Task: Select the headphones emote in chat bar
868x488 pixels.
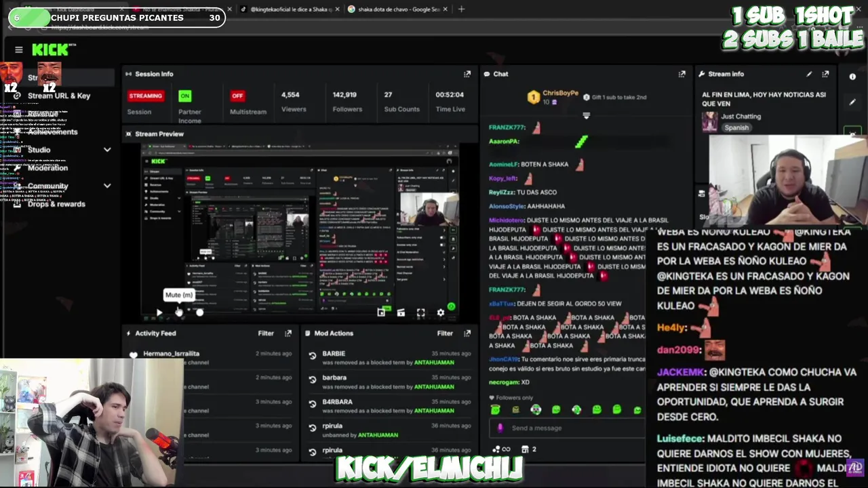Action: click(536, 409)
